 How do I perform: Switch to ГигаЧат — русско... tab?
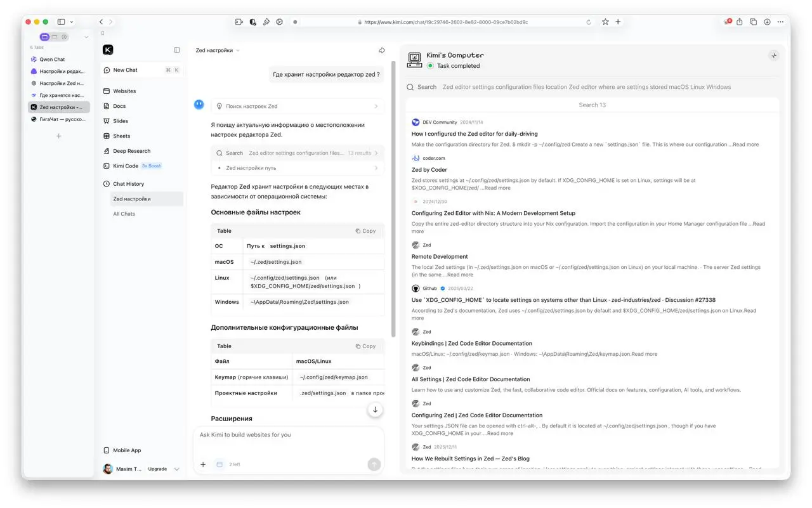point(59,119)
